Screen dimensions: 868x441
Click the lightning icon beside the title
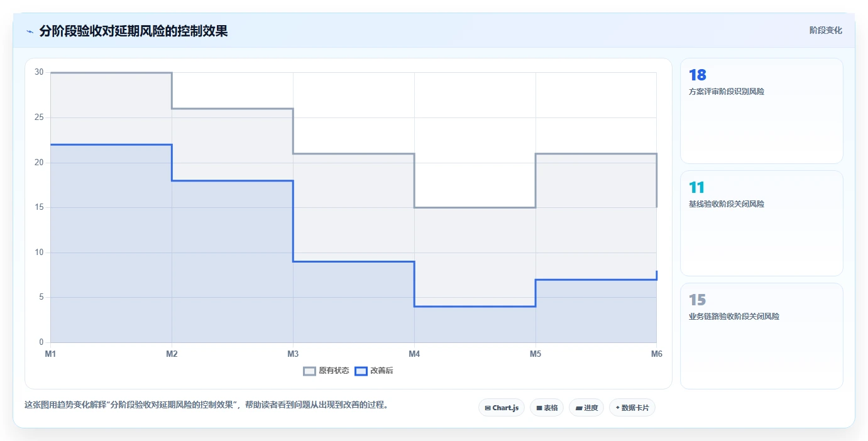click(30, 31)
